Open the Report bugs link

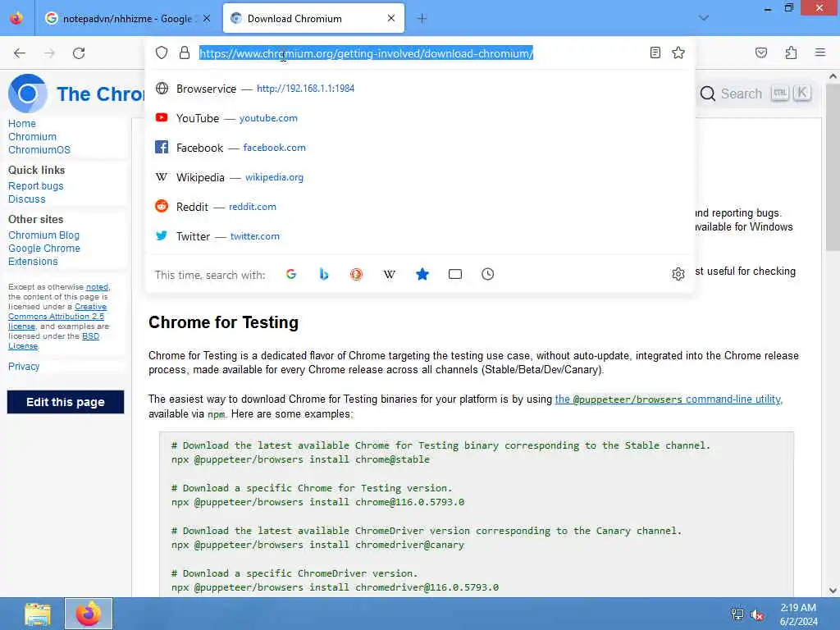36,186
